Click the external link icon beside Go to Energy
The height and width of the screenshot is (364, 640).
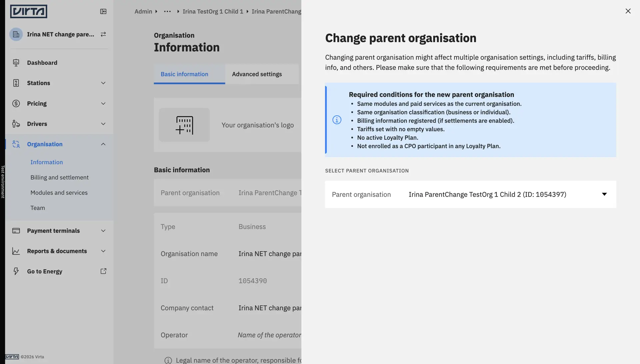[x=103, y=271]
